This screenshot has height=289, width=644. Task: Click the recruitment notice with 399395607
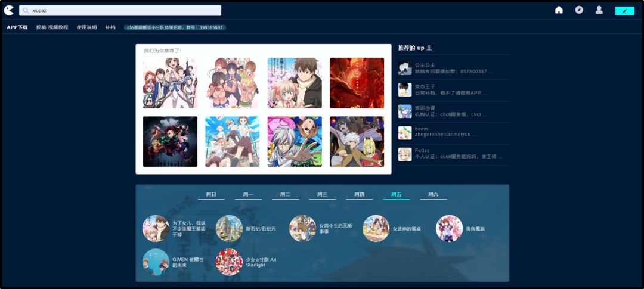tap(175, 27)
